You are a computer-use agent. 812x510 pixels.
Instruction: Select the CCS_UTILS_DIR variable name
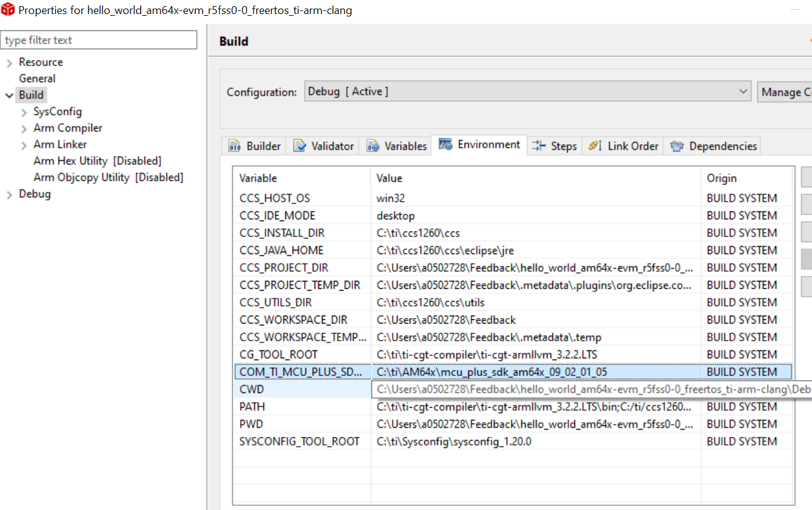coord(276,302)
